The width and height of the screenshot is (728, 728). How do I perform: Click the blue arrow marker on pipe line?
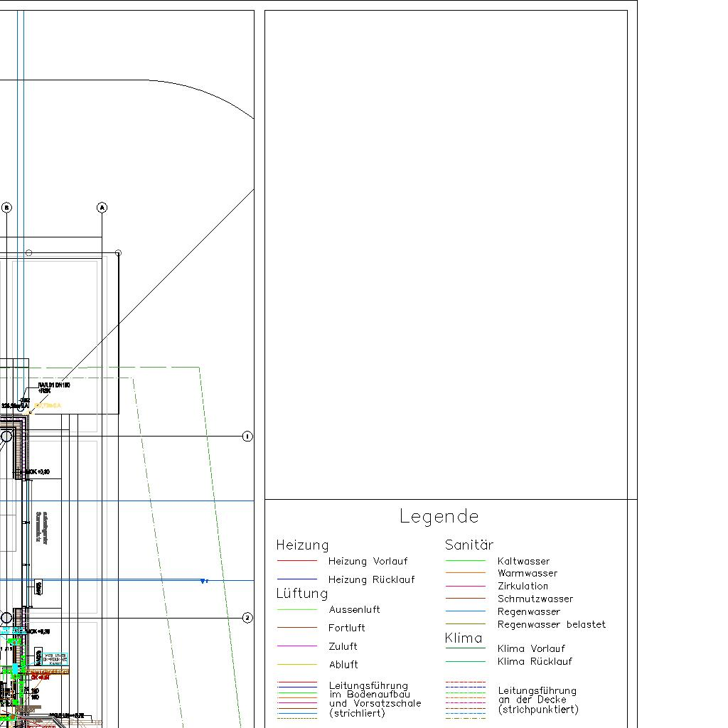point(204,581)
